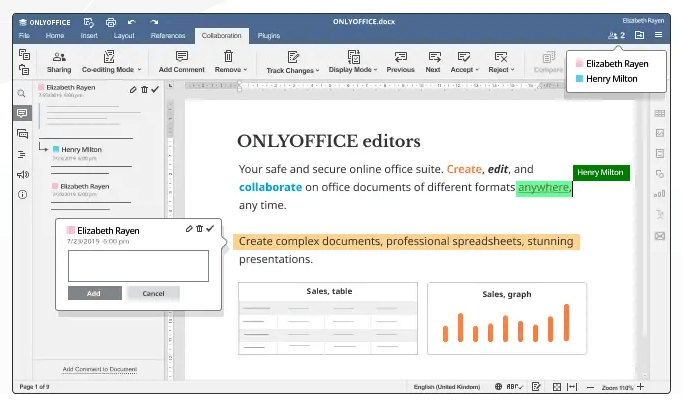Open the Plugins tab

pyautogui.click(x=268, y=35)
